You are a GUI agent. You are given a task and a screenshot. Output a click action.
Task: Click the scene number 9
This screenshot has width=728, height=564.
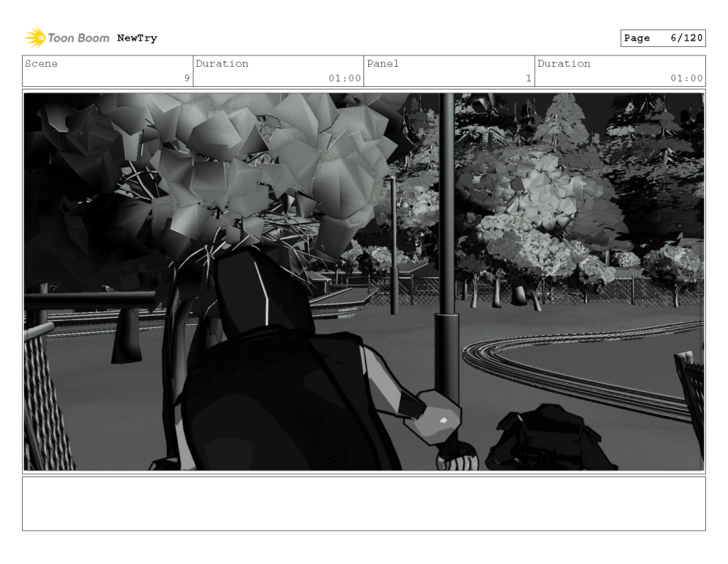pos(186,79)
